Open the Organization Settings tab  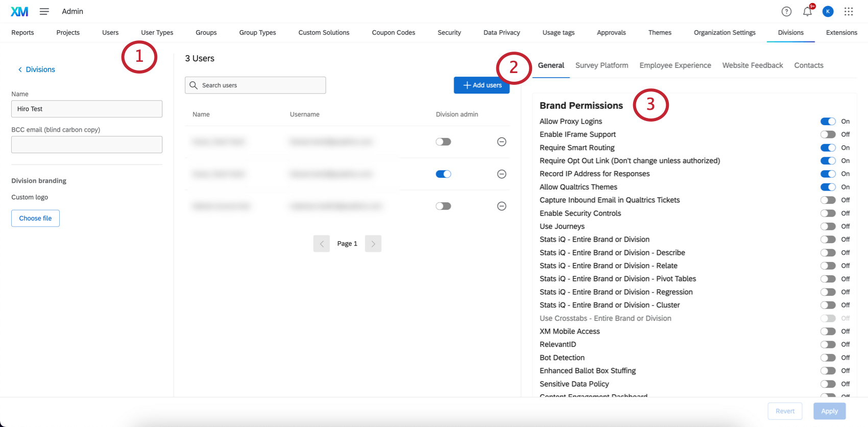[724, 33]
